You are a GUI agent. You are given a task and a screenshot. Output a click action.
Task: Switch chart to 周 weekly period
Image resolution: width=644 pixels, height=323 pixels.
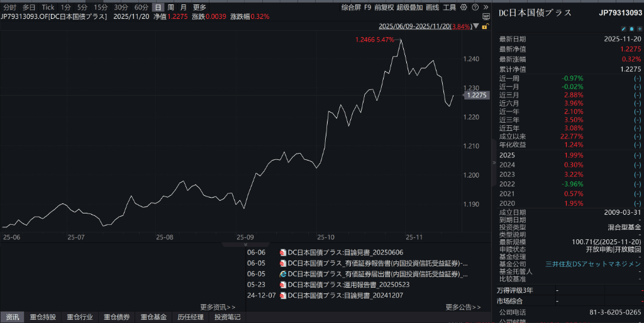pyautogui.click(x=170, y=7)
